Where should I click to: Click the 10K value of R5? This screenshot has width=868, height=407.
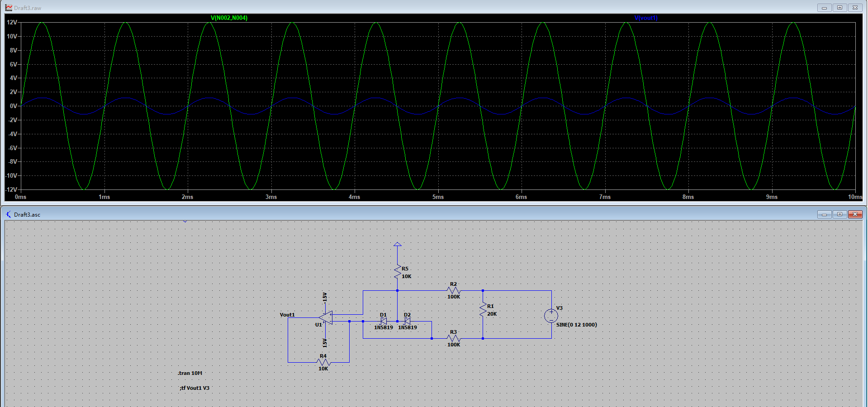point(407,276)
